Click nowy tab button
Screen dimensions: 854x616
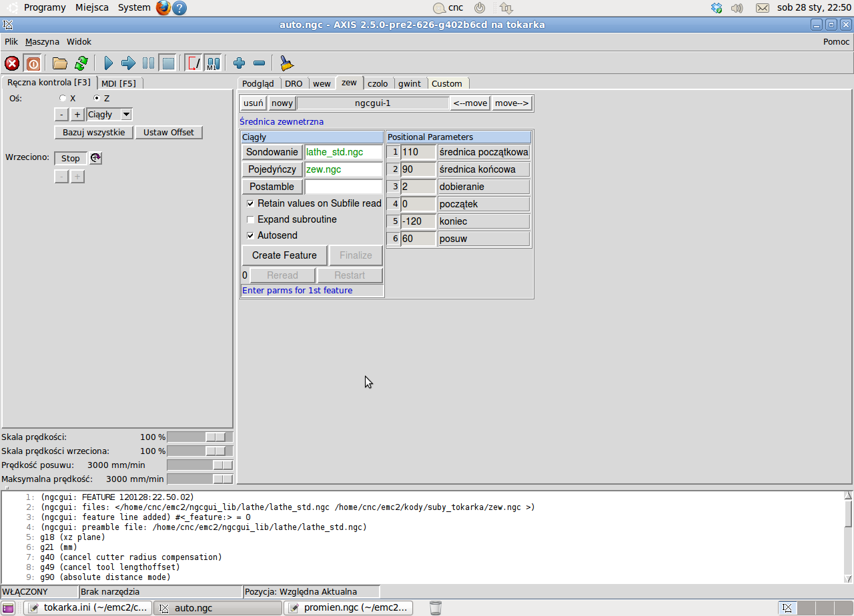pos(282,103)
